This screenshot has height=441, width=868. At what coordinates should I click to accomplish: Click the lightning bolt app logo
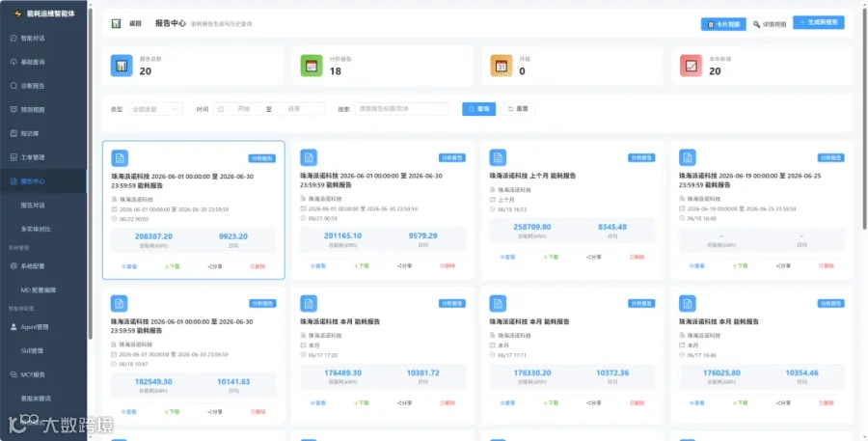[x=17, y=14]
